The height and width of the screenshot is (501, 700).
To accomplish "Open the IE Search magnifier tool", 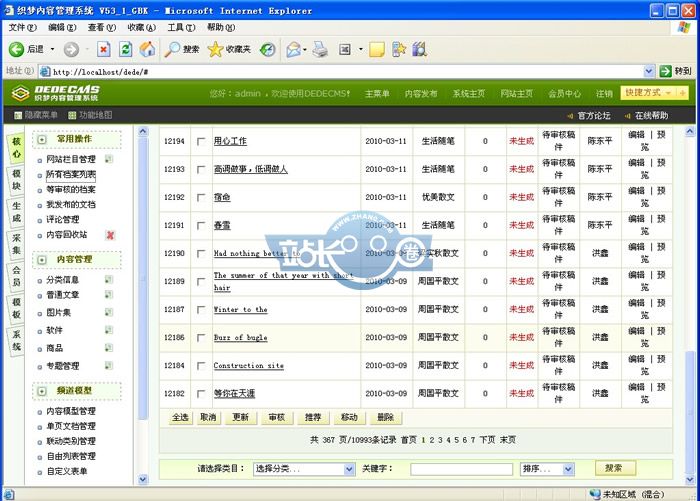I will (x=171, y=49).
